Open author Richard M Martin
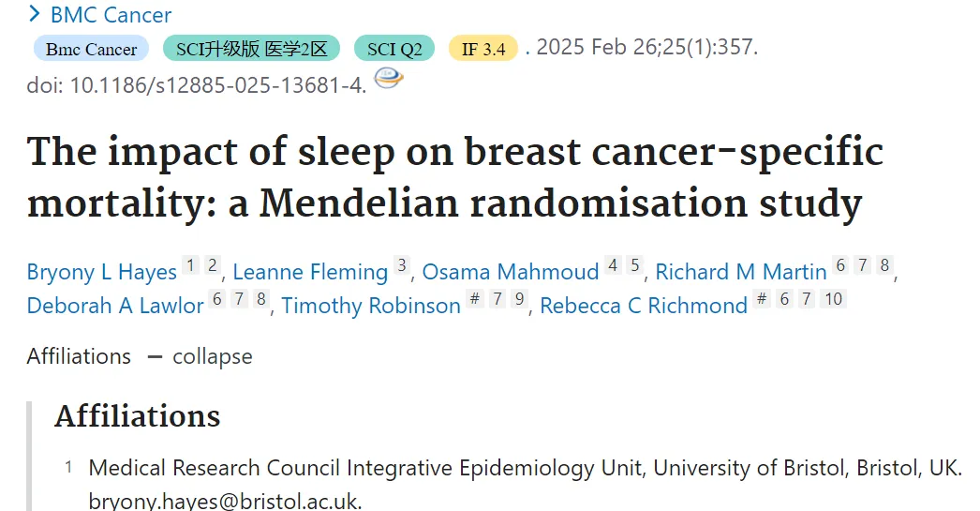Viewport: 980px width, 511px height. click(741, 272)
